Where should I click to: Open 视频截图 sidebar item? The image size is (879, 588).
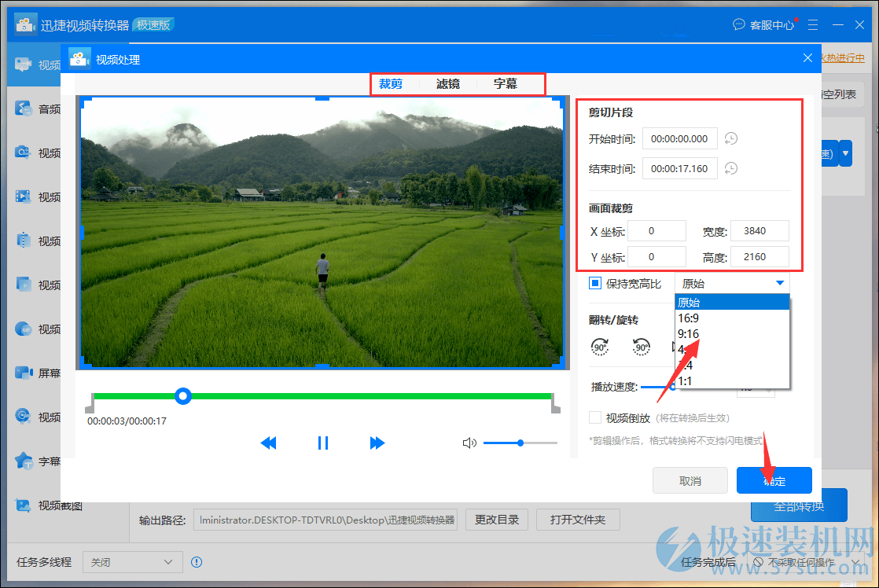(49, 505)
